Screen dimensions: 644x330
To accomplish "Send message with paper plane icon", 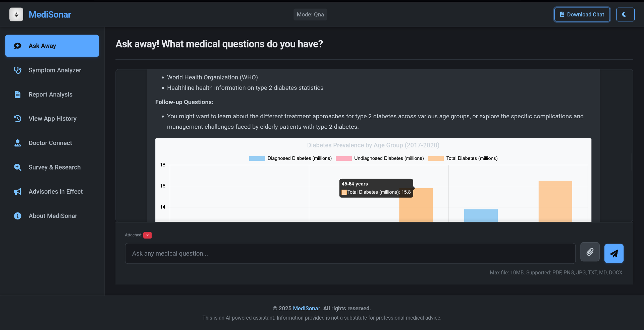I will pyautogui.click(x=613, y=253).
